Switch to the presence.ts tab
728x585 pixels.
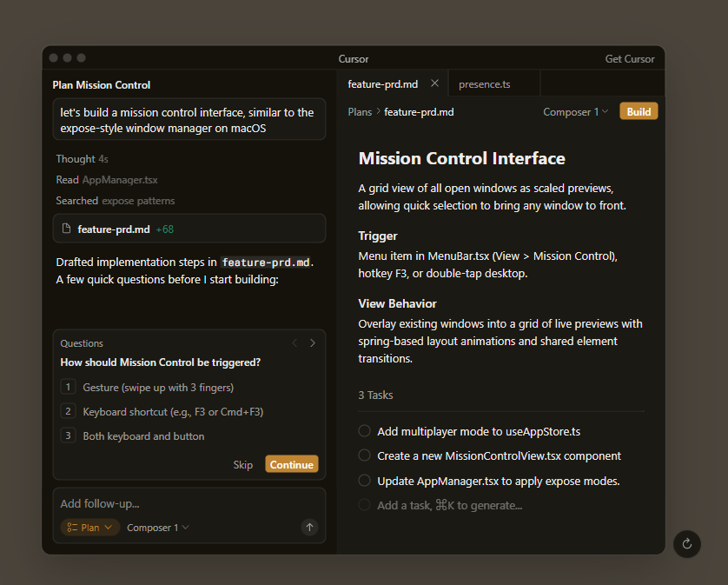coord(485,84)
